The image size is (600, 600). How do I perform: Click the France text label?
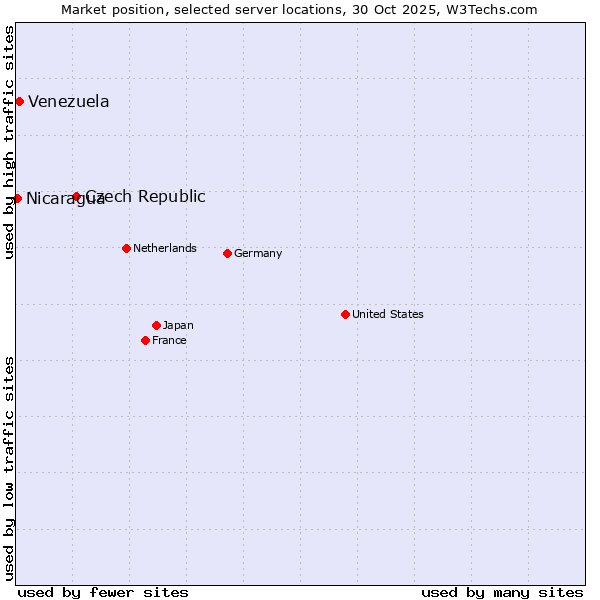[x=169, y=340]
